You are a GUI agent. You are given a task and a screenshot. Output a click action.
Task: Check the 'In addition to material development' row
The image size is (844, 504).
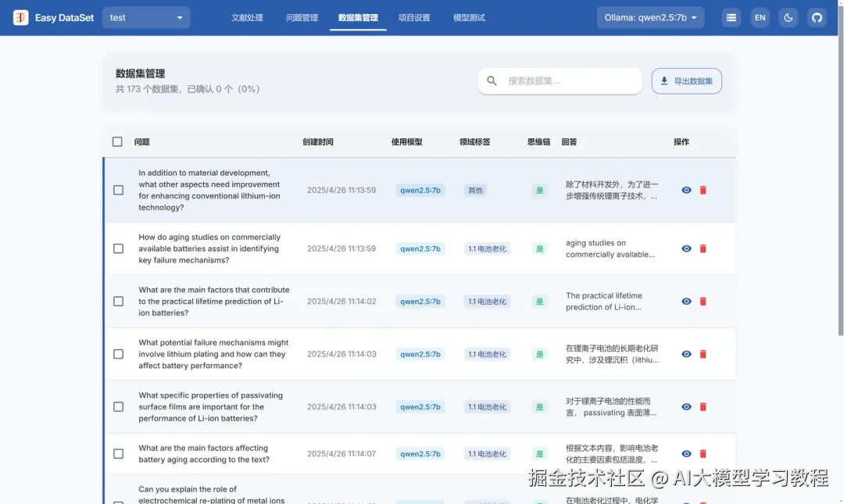pos(119,190)
